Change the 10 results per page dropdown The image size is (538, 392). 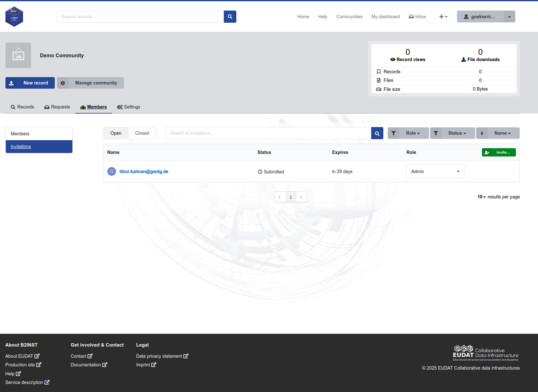coord(482,197)
